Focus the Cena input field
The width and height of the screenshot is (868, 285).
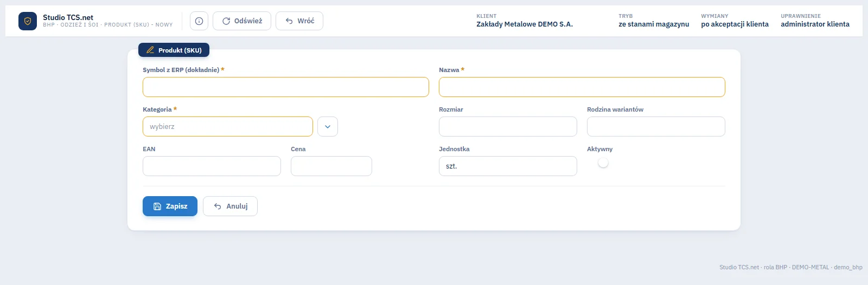pyautogui.click(x=331, y=166)
